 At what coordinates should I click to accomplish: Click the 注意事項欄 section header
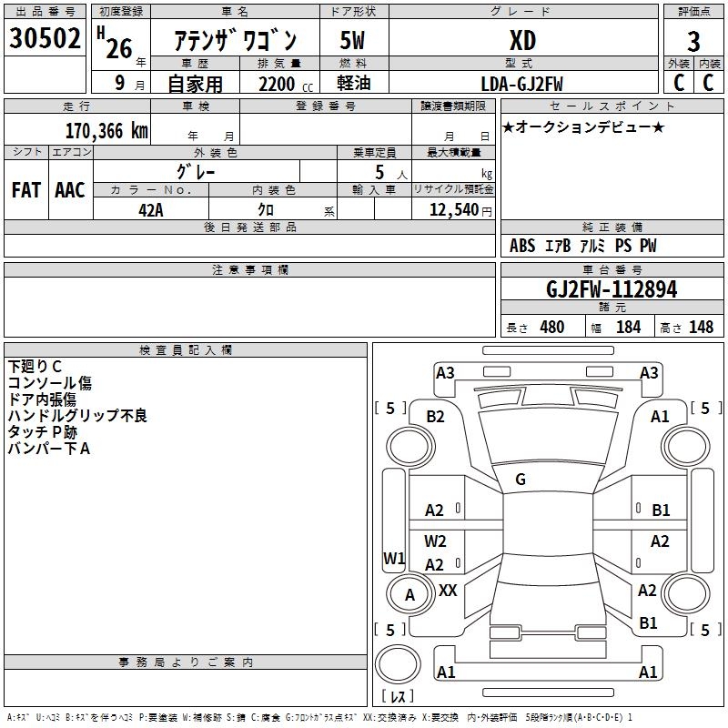point(249,270)
